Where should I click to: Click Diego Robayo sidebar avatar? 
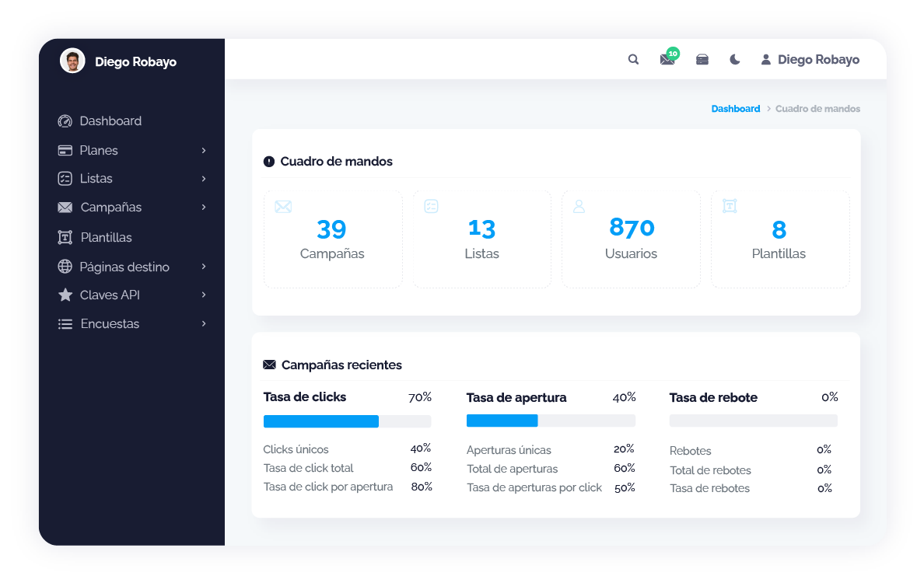(x=72, y=61)
